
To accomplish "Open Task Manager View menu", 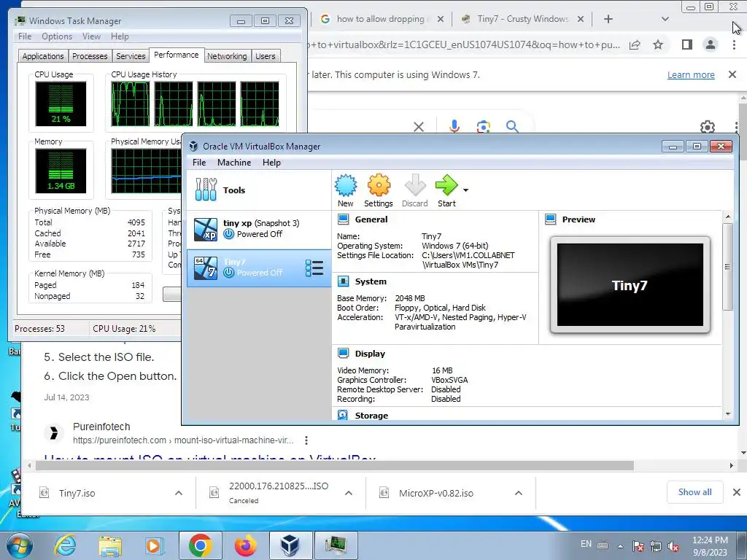I will pyautogui.click(x=91, y=36).
